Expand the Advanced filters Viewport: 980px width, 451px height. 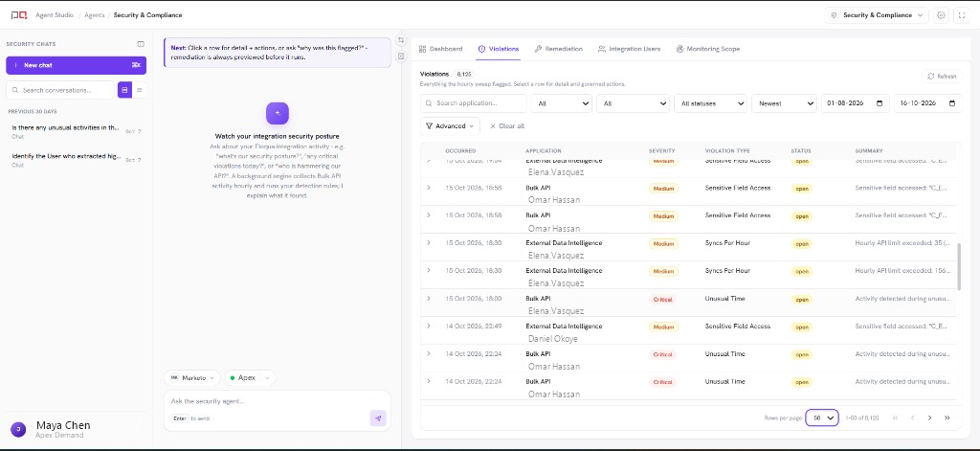click(450, 125)
